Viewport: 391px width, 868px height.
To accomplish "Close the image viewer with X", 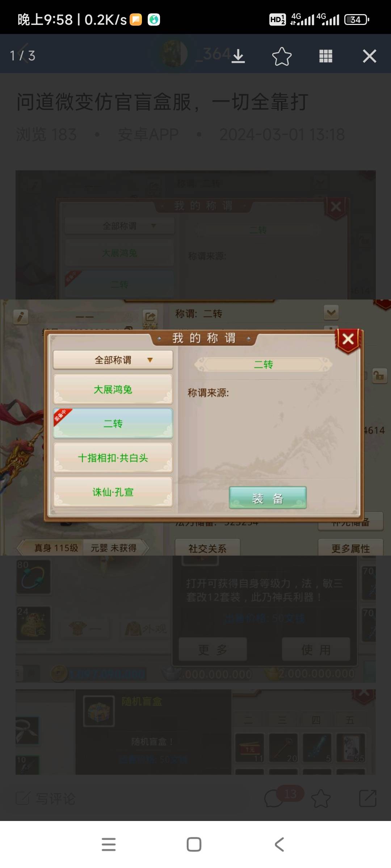I will (x=369, y=56).
